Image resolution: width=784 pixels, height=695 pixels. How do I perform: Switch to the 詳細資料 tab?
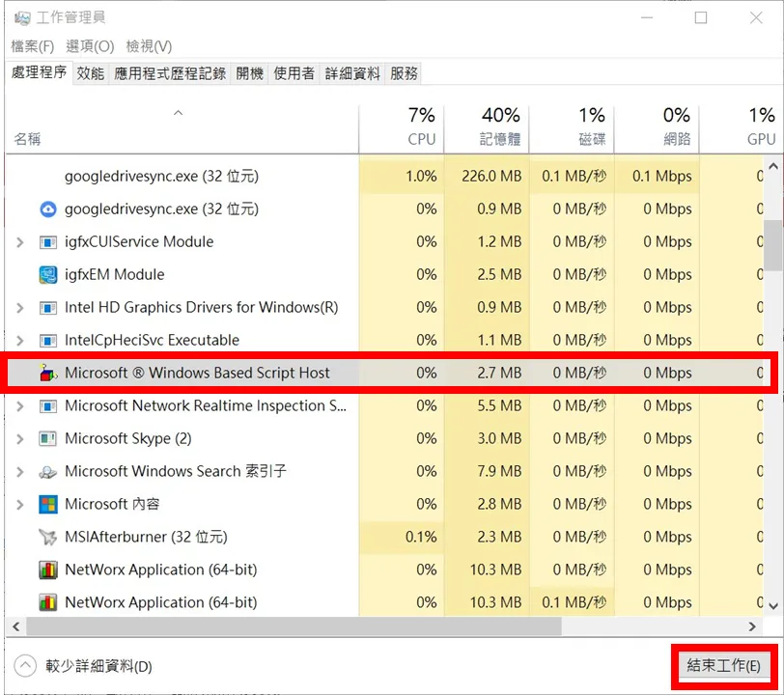[x=352, y=73]
